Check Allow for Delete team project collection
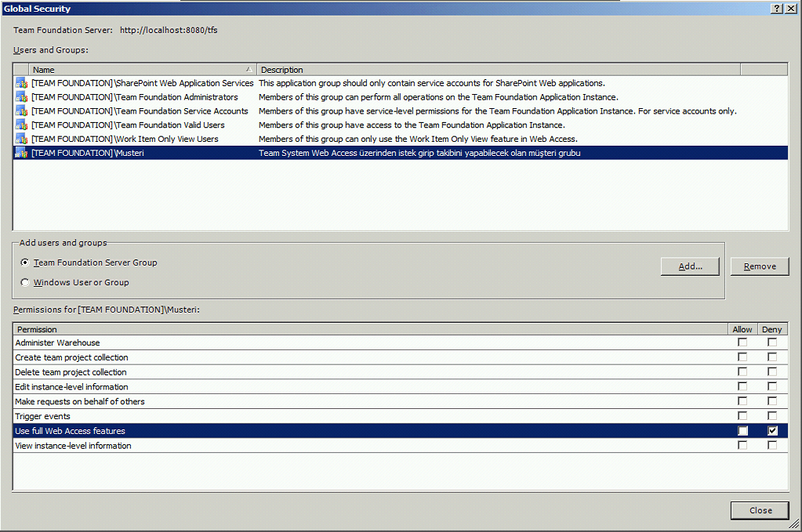Screen dimensions: 802x532 (742, 372)
